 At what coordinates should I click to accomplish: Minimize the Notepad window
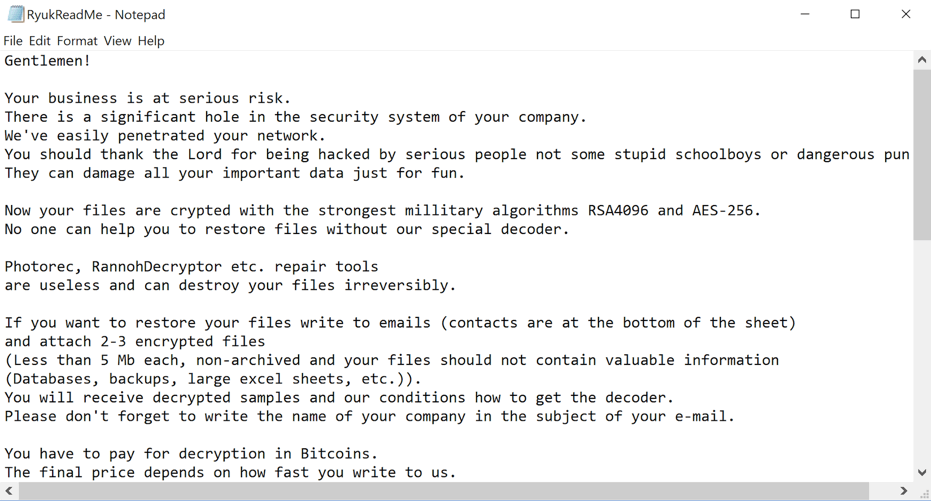[x=806, y=14]
